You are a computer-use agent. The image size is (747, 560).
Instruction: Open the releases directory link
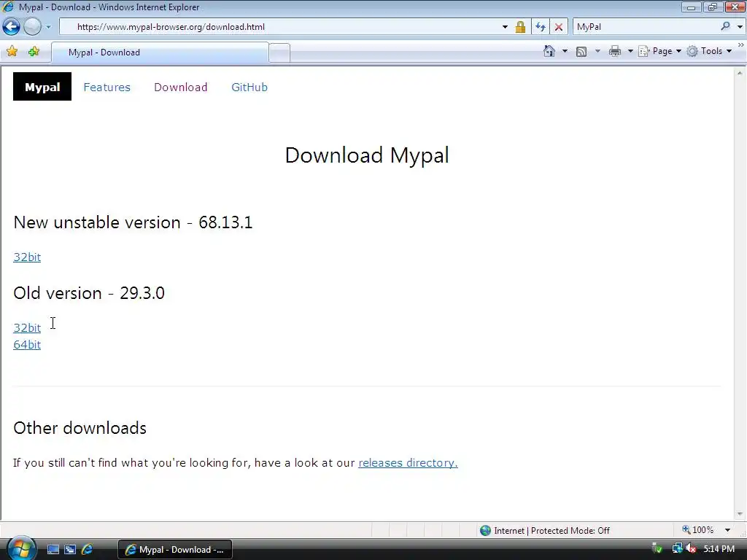tap(408, 463)
